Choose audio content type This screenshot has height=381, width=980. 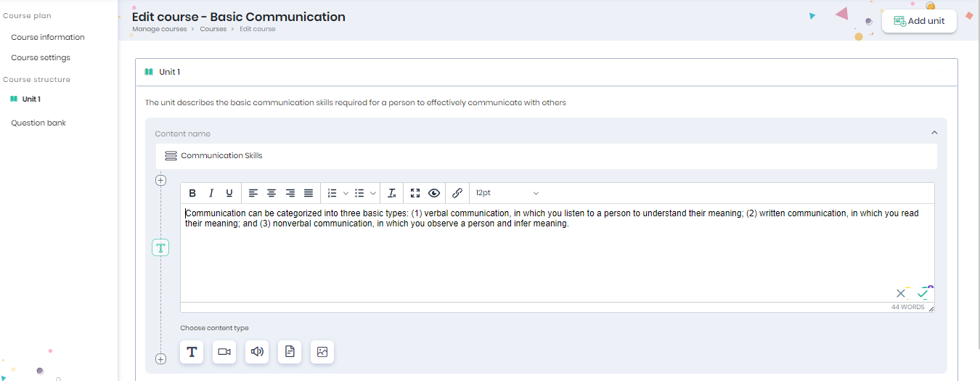coord(257,352)
